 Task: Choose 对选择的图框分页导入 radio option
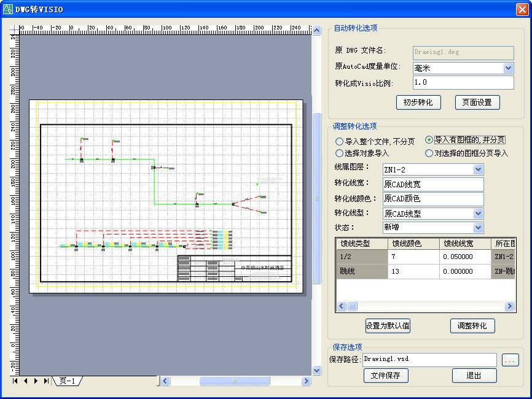429,153
